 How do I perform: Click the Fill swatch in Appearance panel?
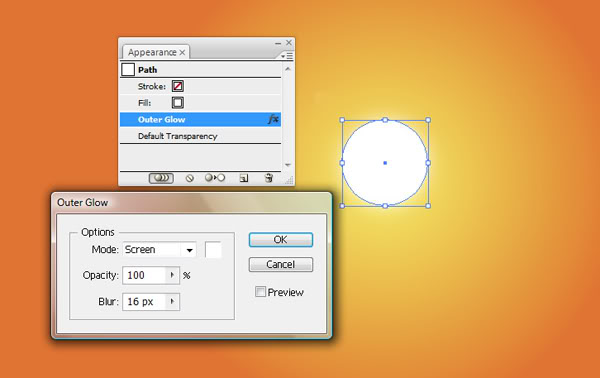[178, 103]
